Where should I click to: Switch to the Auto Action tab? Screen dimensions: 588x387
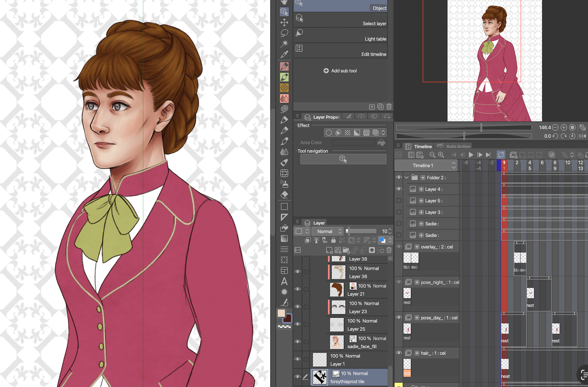tap(454, 146)
